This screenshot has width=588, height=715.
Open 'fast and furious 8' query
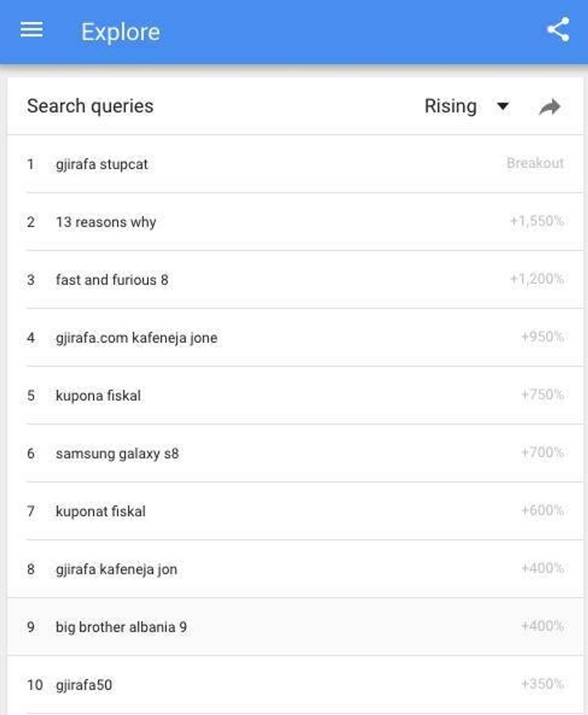coord(112,280)
